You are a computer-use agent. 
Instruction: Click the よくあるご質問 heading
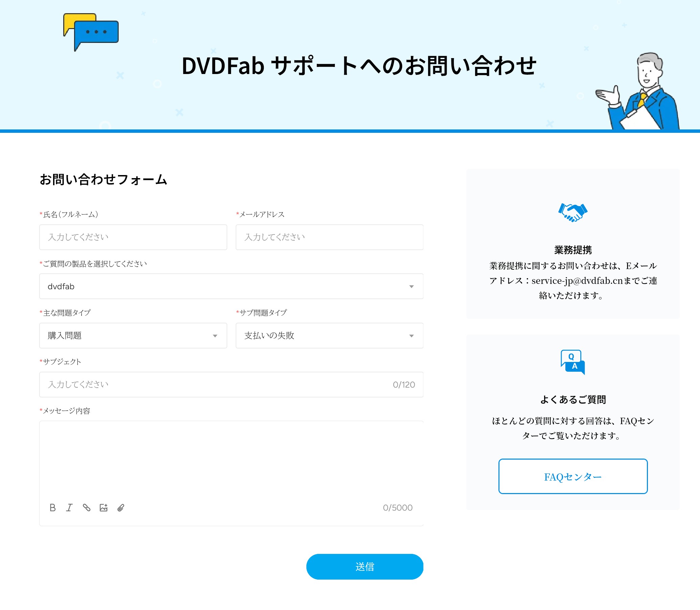(x=573, y=400)
